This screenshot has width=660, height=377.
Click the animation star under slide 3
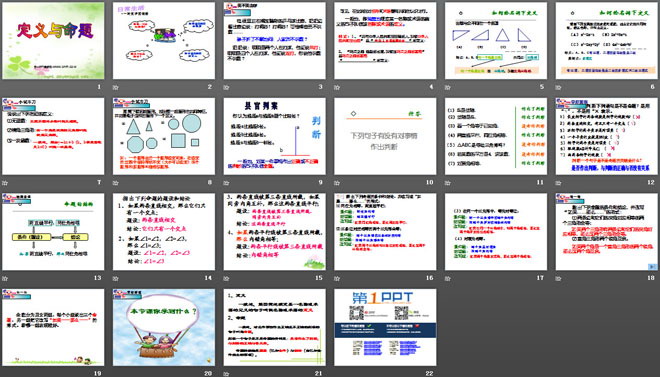[226, 87]
